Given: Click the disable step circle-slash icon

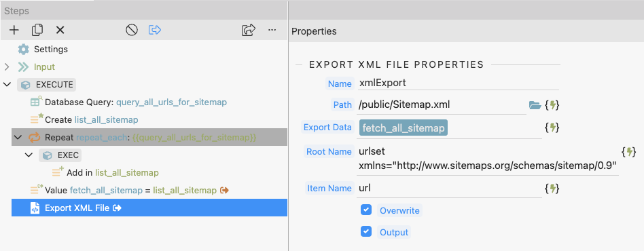Looking at the screenshot, I should 131,30.
